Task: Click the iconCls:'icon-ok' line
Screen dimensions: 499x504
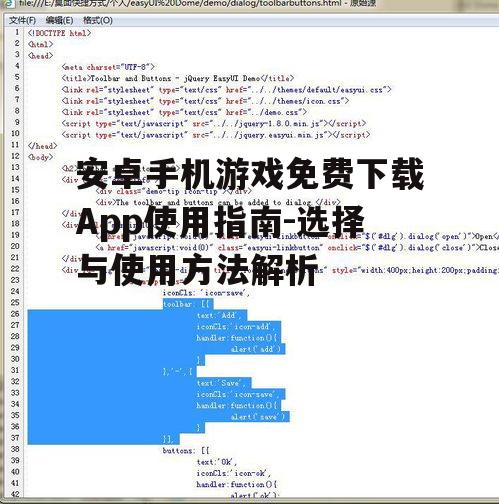Action: pos(233,473)
